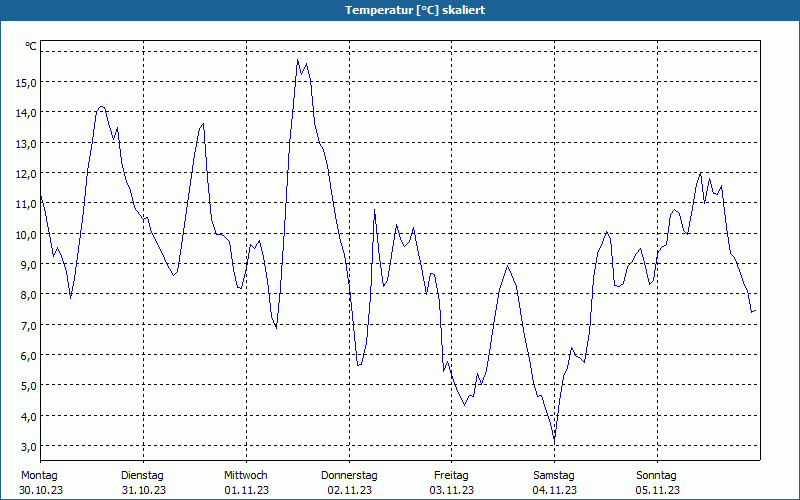Select the 11,0 y-axis label
800x500 pixels.
(x=26, y=204)
